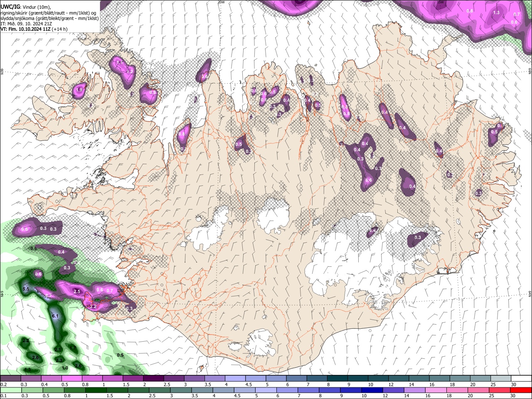Screen dimensions: 532x399
Task: Click the '0.2' label on the snow legend
Action: pos(3,384)
